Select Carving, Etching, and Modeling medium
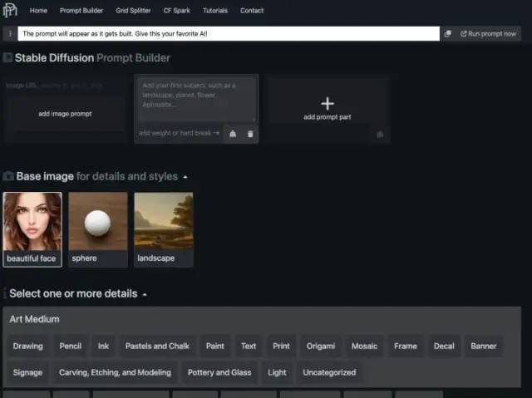This screenshot has width=532, height=398. tap(115, 372)
